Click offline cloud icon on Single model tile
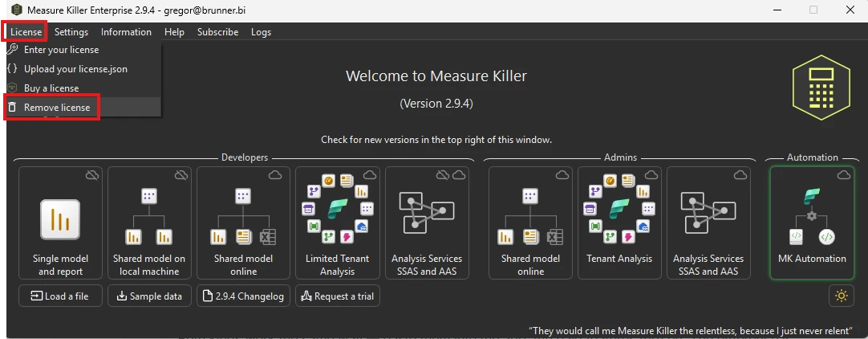868x339 pixels. pyautogui.click(x=92, y=176)
